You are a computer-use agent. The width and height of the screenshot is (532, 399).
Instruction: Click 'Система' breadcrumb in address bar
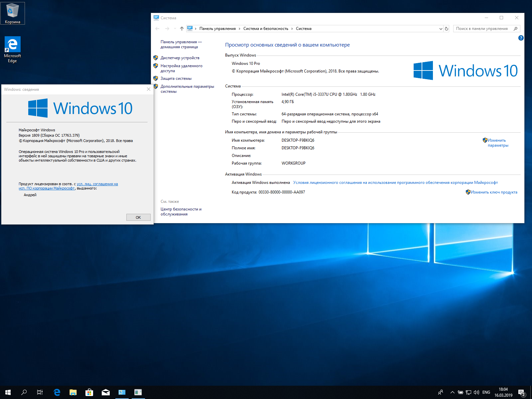tap(304, 29)
